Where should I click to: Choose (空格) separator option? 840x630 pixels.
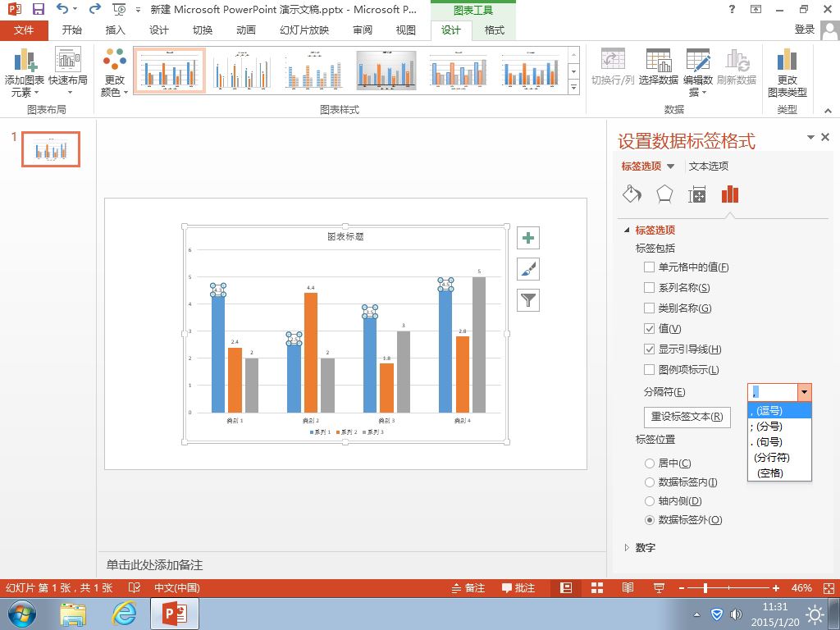point(779,473)
